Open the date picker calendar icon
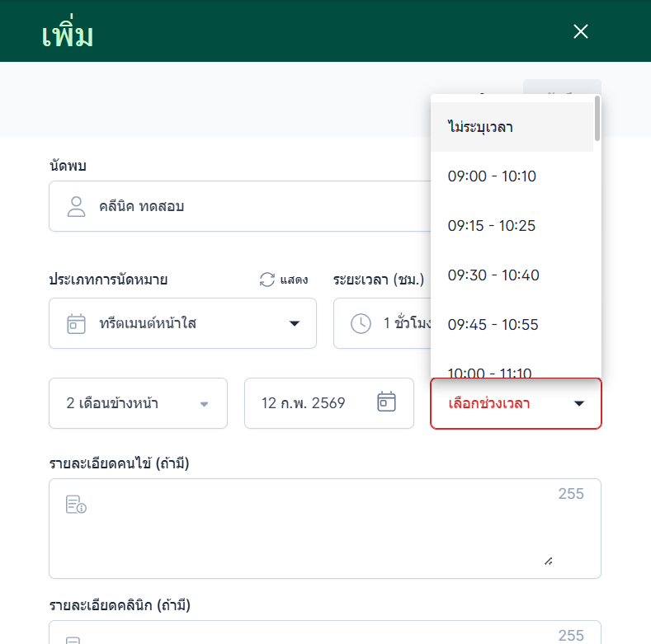 pyautogui.click(x=386, y=402)
